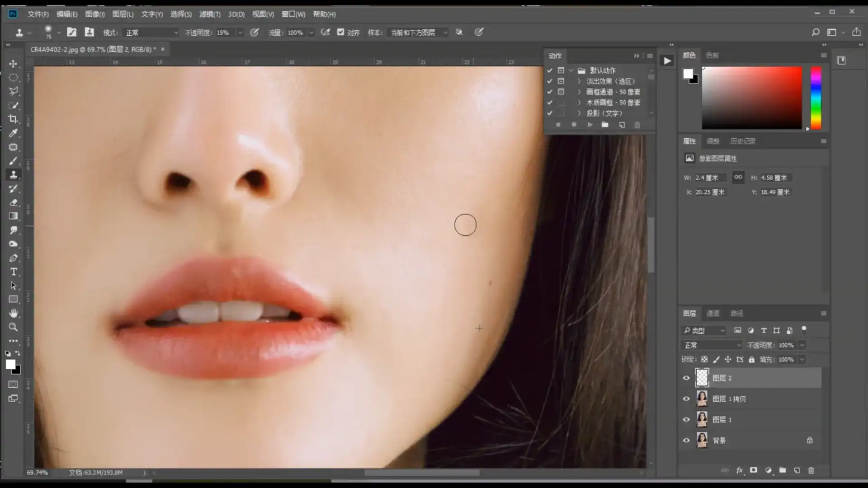This screenshot has height=488, width=868.
Task: Expand the 默认动作 folder in Actions
Action: tap(571, 70)
